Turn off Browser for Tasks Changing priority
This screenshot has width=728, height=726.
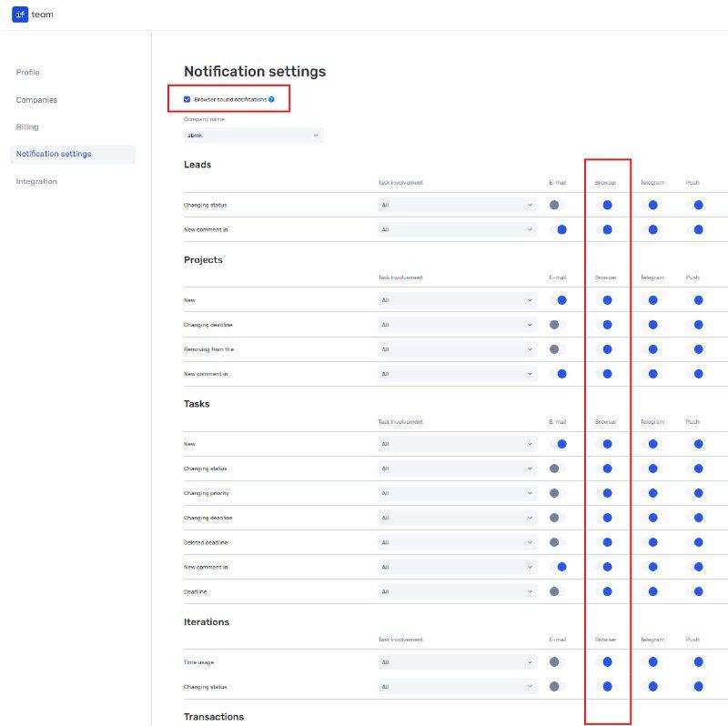pyautogui.click(x=604, y=493)
